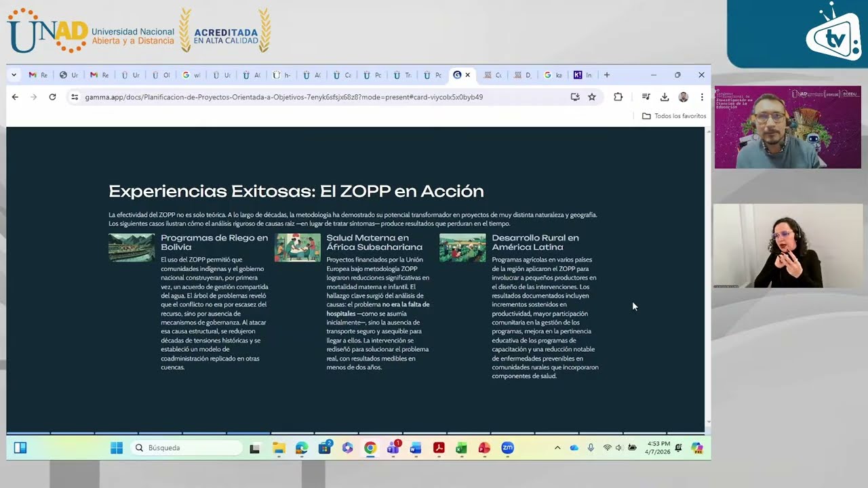
Task: Open OneDrive cloud tray icon
Action: [574, 448]
